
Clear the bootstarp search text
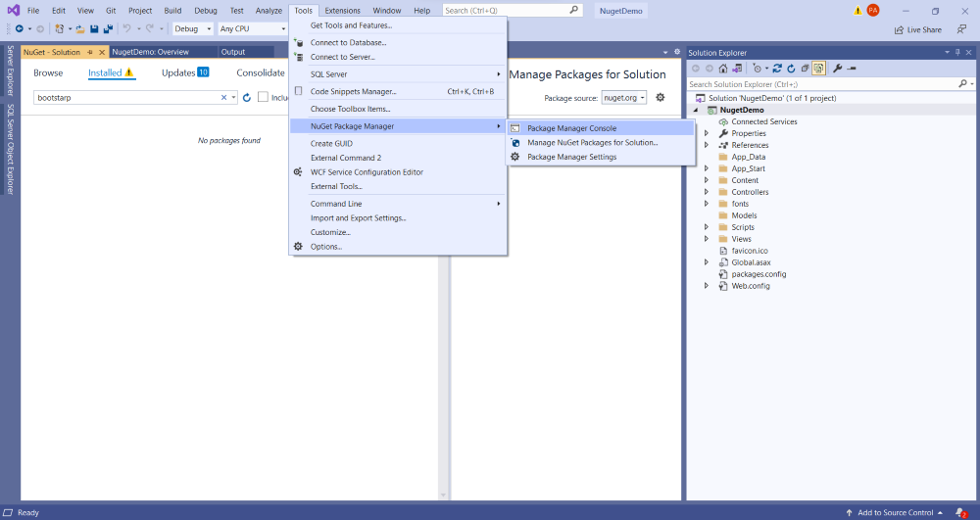(x=223, y=97)
